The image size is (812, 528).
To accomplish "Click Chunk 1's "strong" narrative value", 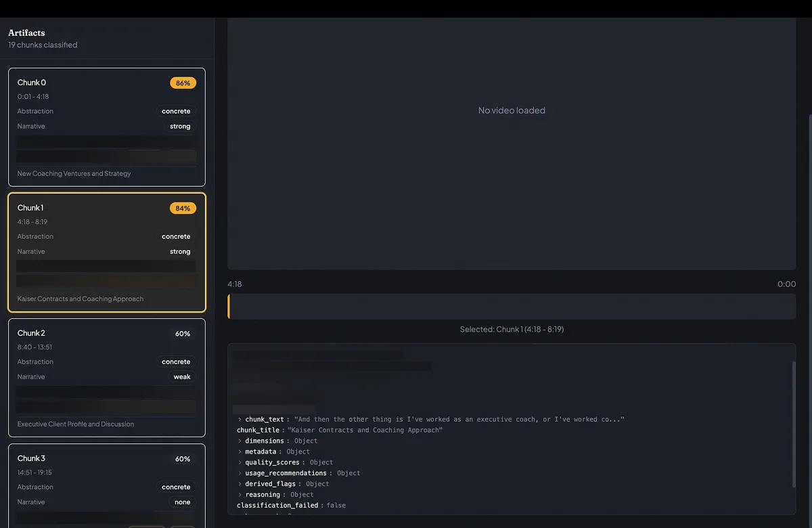I will [x=180, y=252].
